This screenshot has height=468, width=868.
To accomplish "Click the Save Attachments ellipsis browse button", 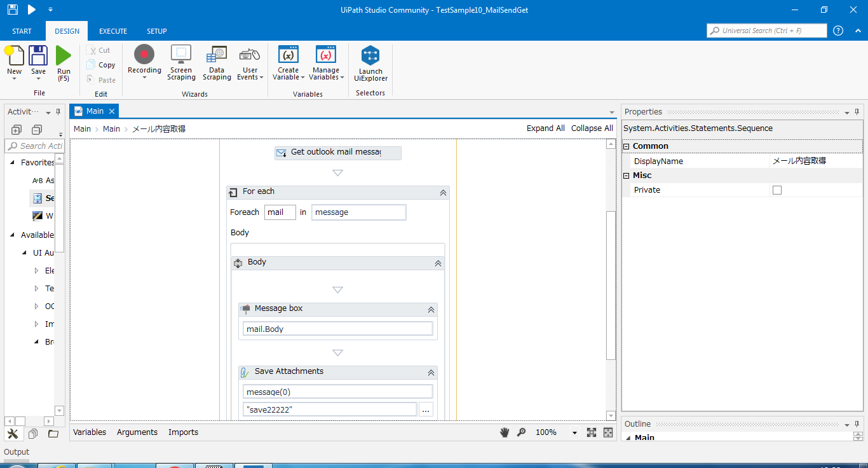I will coord(426,410).
